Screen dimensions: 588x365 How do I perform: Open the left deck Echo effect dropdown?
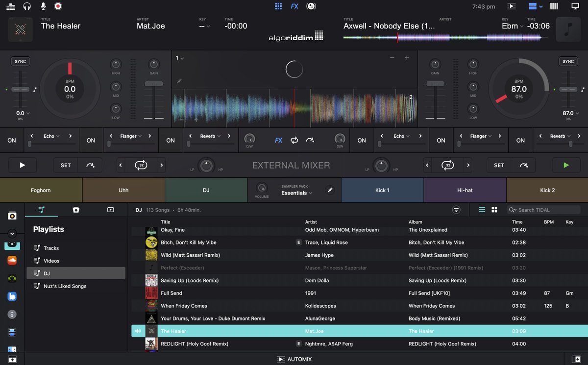(51, 136)
